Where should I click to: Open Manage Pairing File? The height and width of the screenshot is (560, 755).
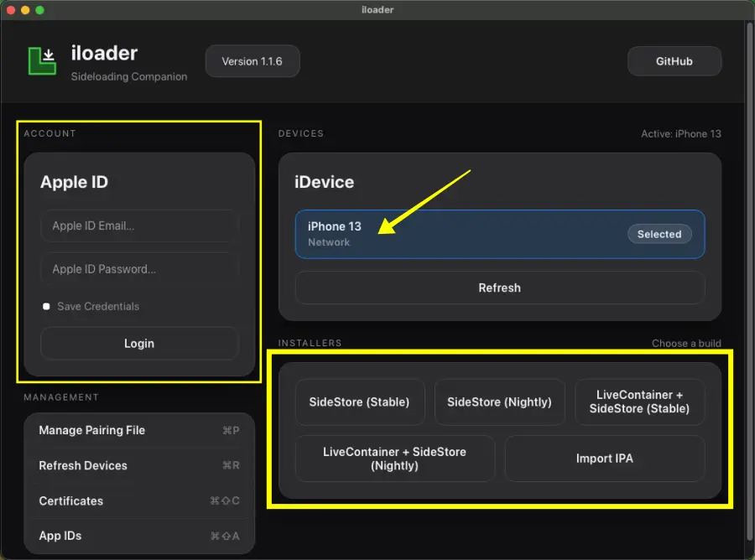click(x=139, y=430)
